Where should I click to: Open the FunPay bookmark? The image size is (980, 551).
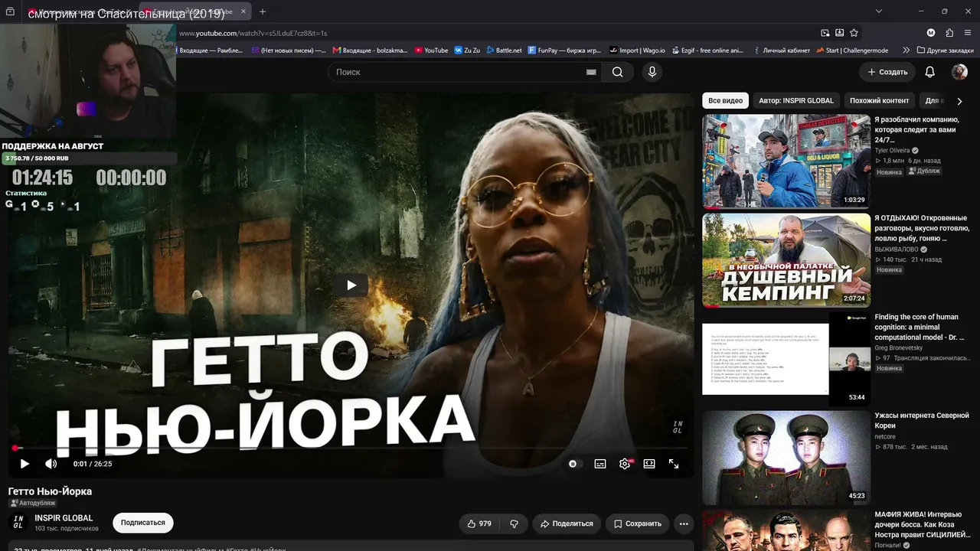565,51
